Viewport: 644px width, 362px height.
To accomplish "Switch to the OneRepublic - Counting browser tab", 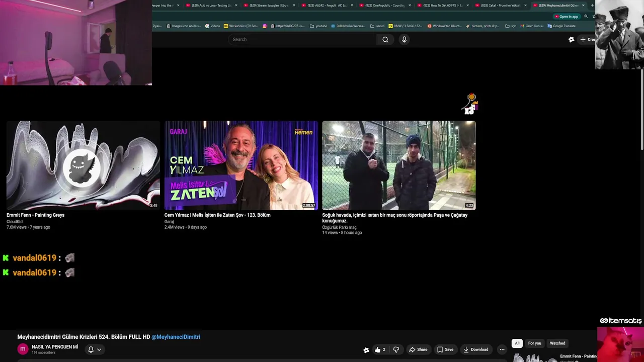I will click(385, 6).
